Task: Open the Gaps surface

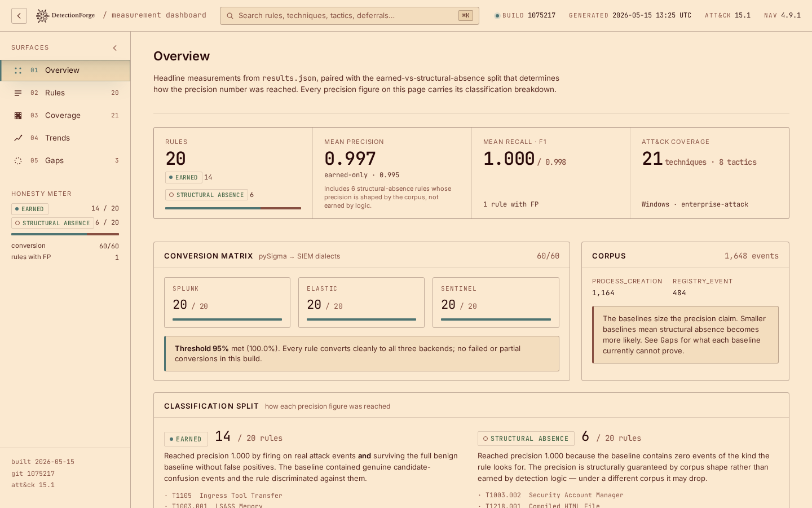Action: tap(65, 161)
